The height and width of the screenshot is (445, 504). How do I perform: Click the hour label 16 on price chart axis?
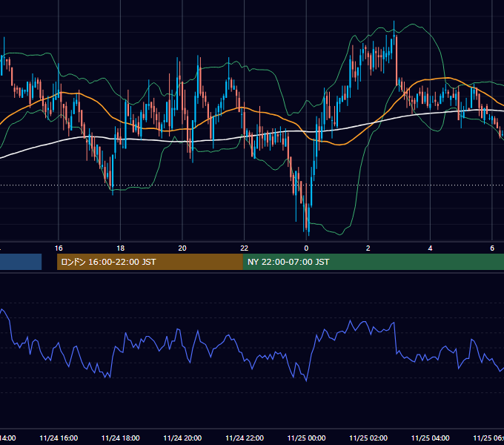[59, 248]
